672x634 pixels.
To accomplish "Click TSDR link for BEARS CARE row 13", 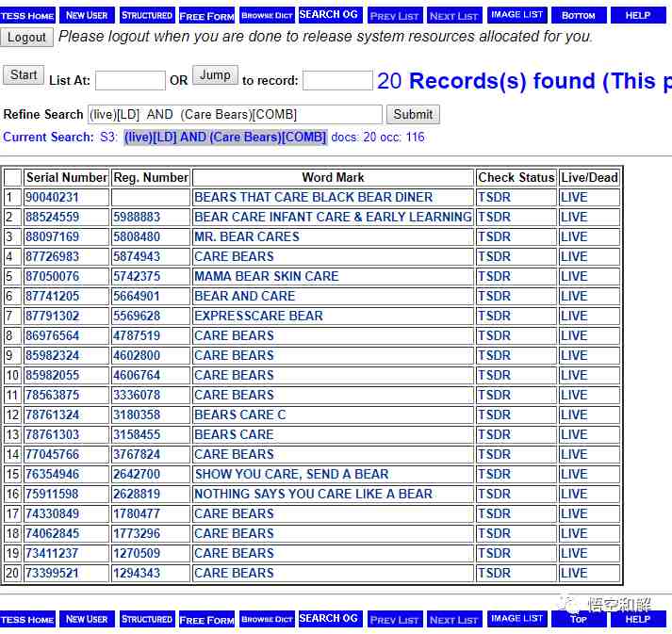I will click(494, 434).
